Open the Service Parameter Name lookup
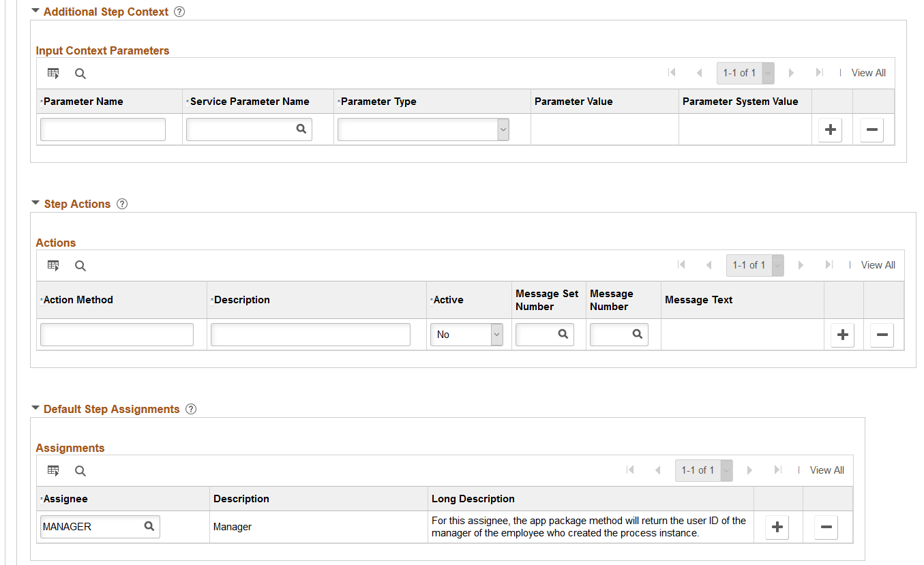924x565 pixels. (301, 129)
